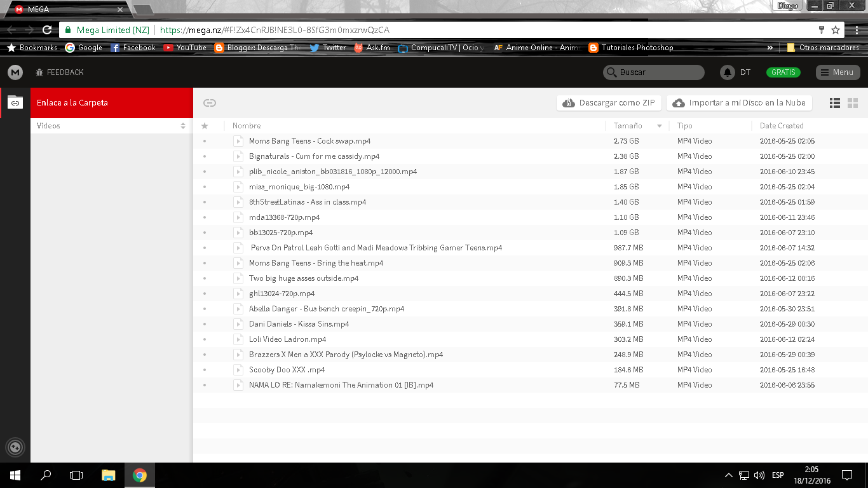The image size is (868, 488).
Task: Click the MEGA logo icon
Action: point(15,72)
